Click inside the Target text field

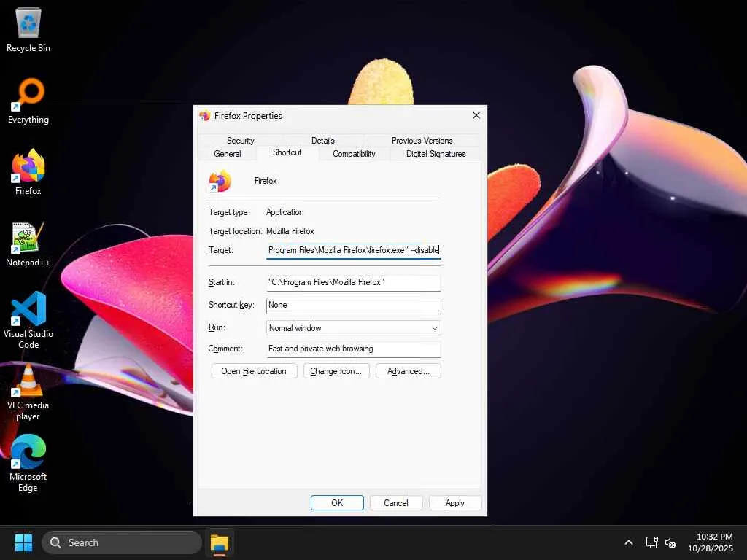[x=354, y=250]
